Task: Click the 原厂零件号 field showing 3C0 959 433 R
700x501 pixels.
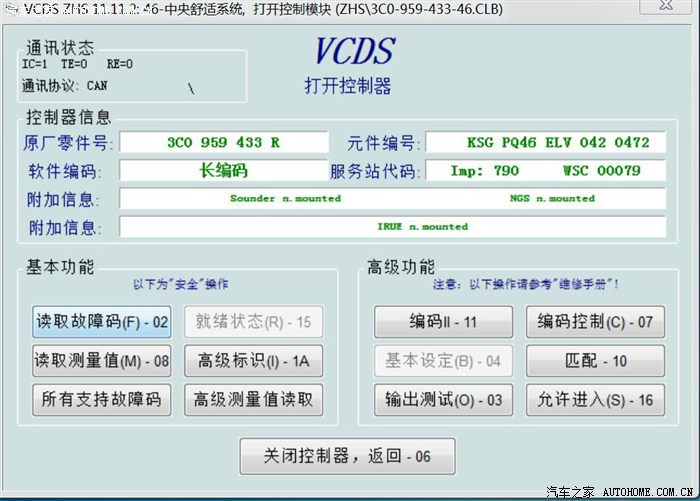Action: click(224, 143)
